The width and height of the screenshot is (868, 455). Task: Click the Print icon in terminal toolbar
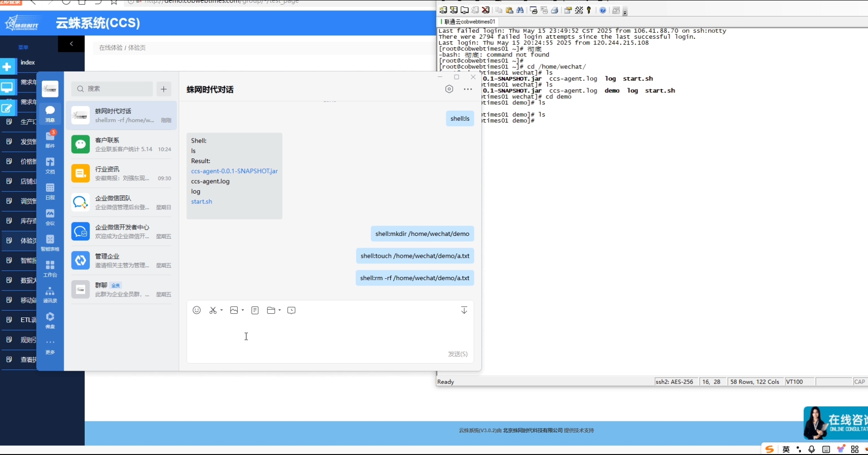[x=555, y=10]
